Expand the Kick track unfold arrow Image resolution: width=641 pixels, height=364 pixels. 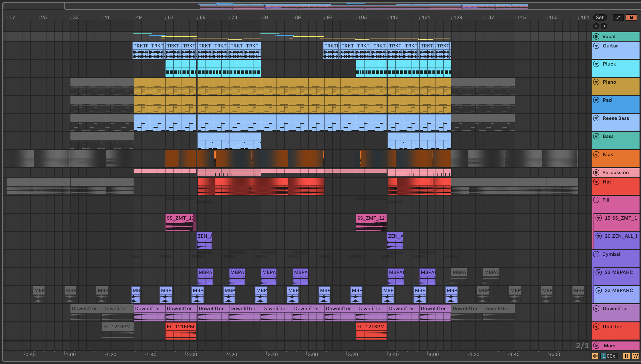pyautogui.click(x=596, y=155)
